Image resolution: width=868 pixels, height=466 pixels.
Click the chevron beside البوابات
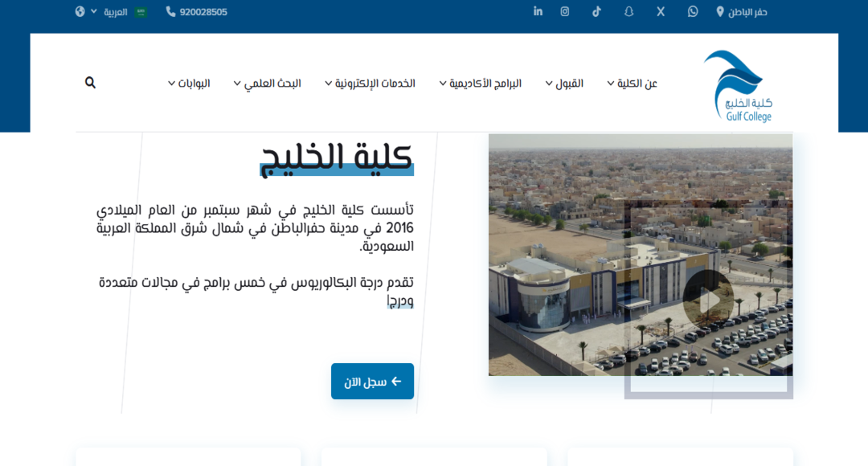pyautogui.click(x=172, y=84)
